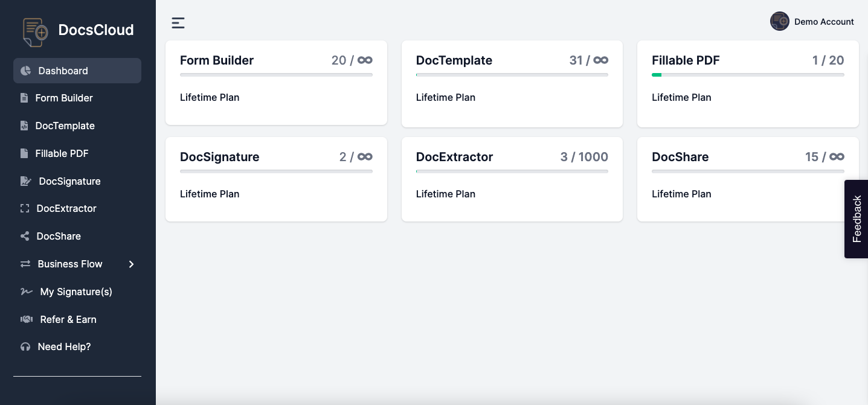Click the Form Builder document icon

point(24,98)
